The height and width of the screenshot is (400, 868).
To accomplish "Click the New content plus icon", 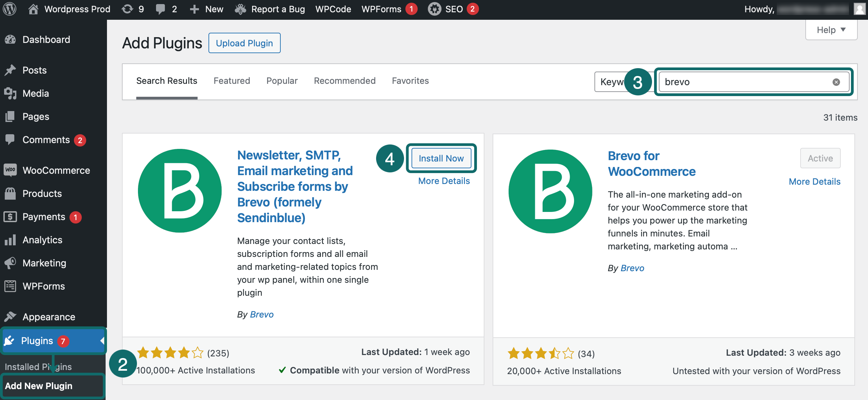I will (x=194, y=9).
